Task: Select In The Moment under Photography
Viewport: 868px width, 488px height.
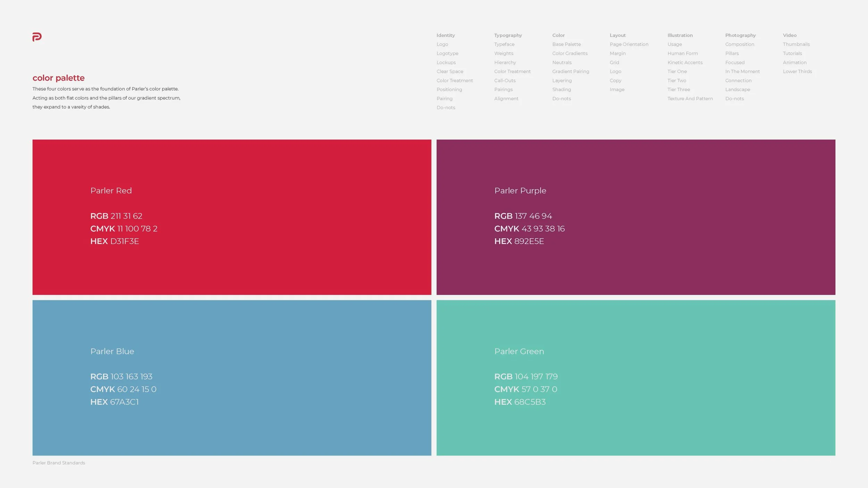Action: tap(742, 71)
